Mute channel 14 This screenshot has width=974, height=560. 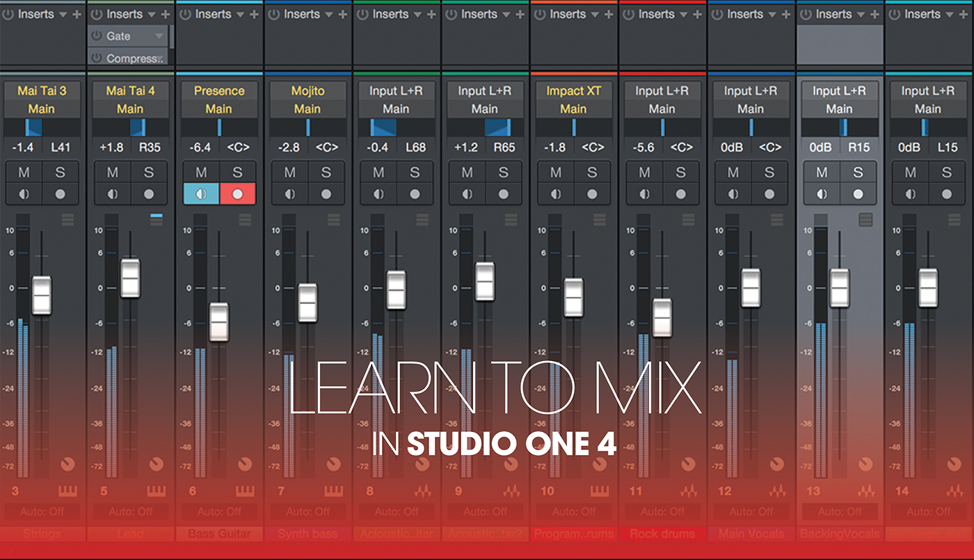pos(911,173)
